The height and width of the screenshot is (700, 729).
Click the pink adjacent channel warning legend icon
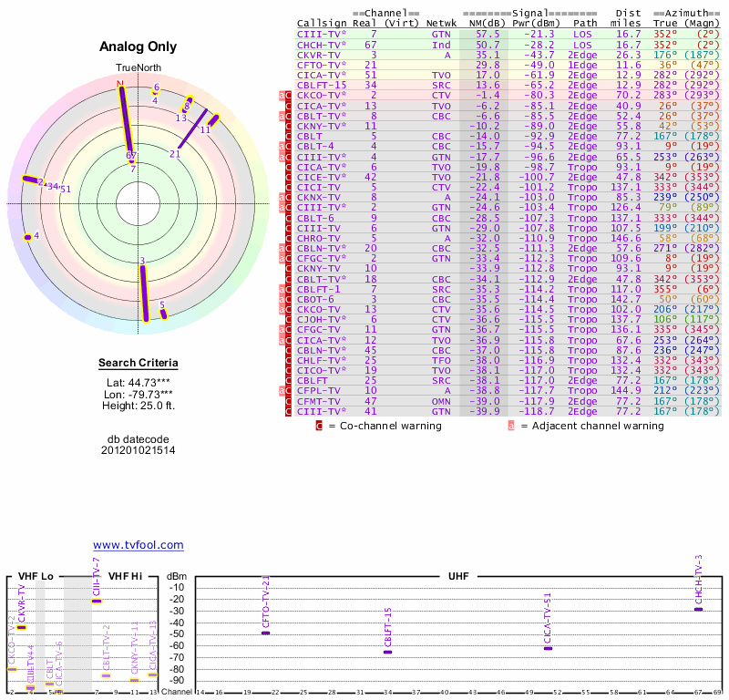(x=511, y=425)
